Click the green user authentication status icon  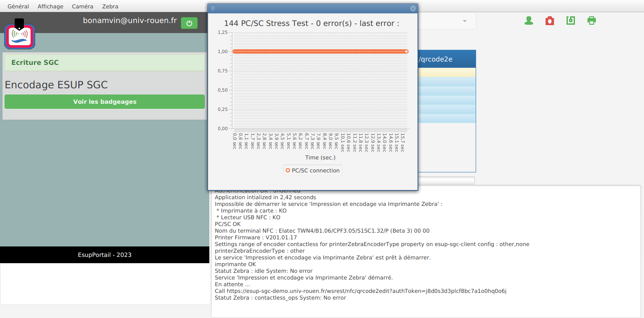click(529, 21)
